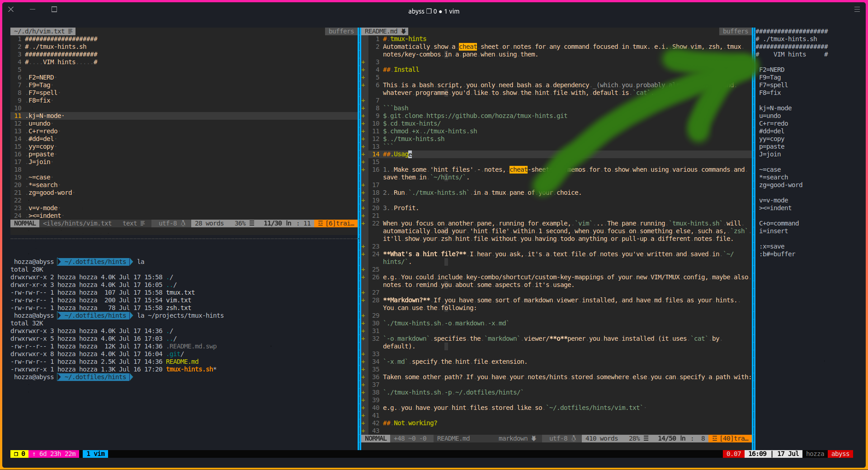
Task: Click the '28 words' count in statusline
Action: click(209, 223)
